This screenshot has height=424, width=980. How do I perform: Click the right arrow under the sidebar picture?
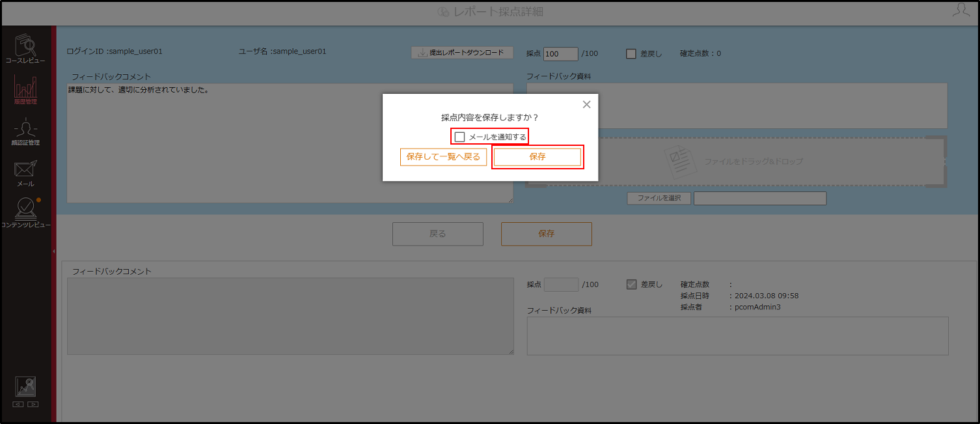(x=33, y=404)
